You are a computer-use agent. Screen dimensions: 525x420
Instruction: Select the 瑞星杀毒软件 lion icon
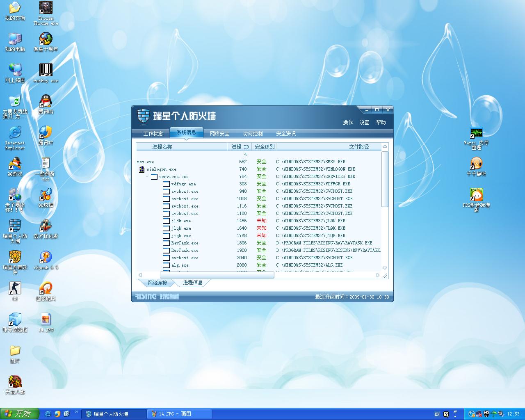[x=15, y=263]
